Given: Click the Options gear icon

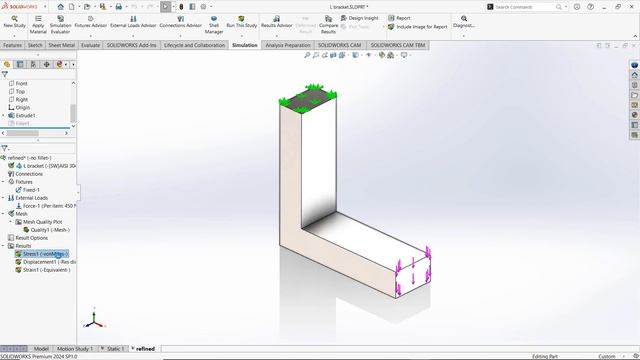Looking at the screenshot, I should pyautogui.click(x=203, y=7).
